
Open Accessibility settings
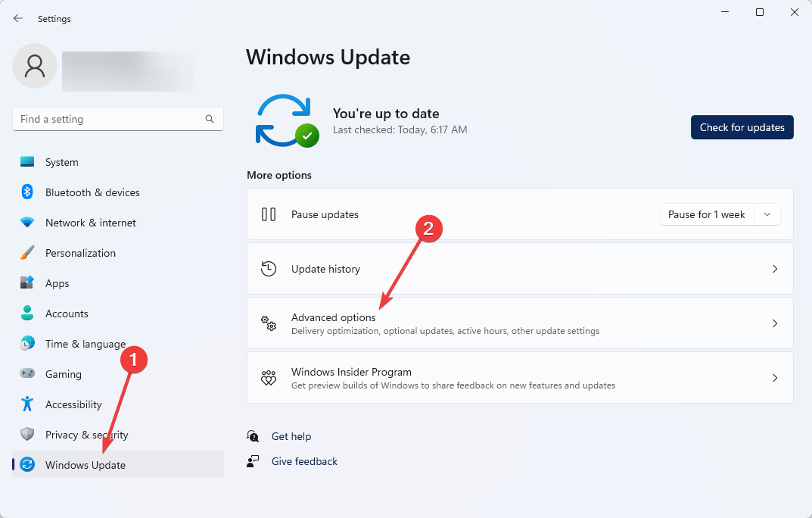[x=26, y=404]
